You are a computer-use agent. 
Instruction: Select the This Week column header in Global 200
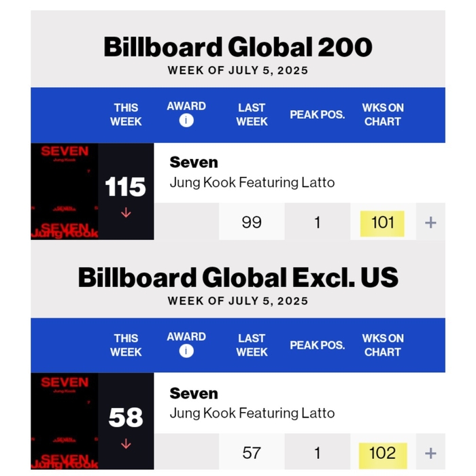[126, 114]
